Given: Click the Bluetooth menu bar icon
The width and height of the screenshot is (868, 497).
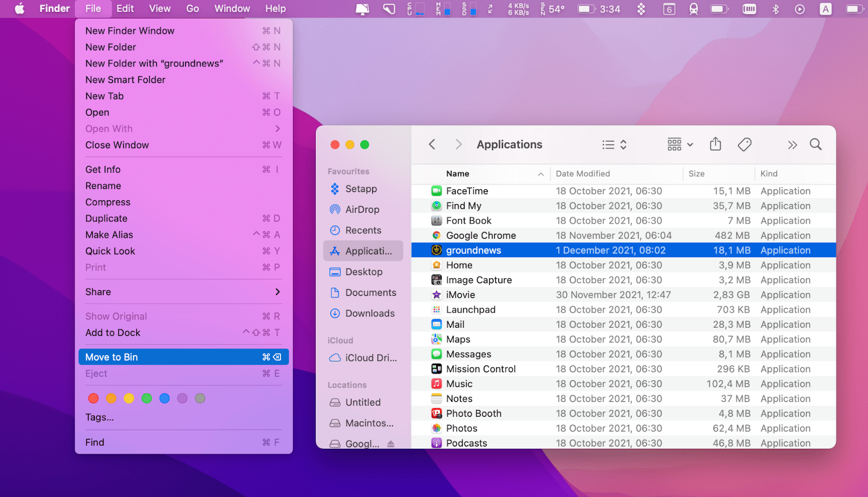Looking at the screenshot, I should point(775,9).
